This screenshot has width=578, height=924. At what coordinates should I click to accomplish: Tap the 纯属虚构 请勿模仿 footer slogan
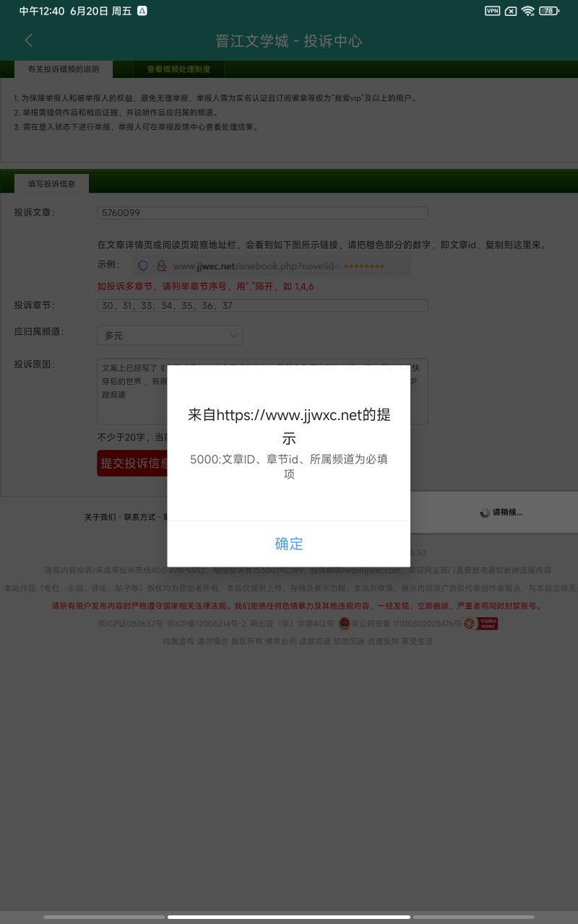[298, 641]
